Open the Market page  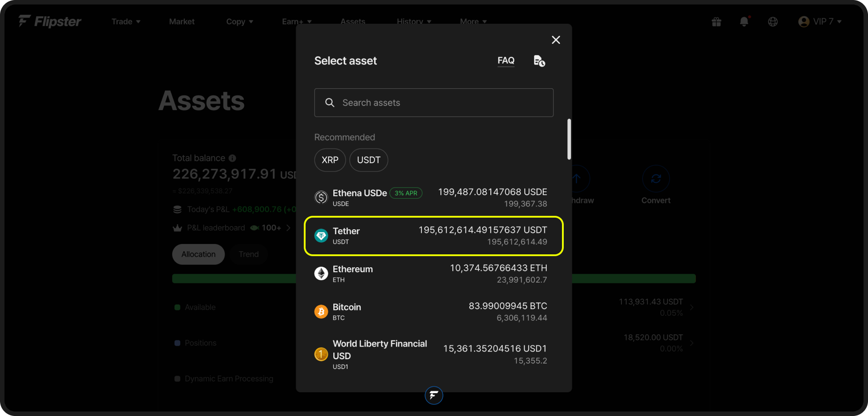[182, 21]
